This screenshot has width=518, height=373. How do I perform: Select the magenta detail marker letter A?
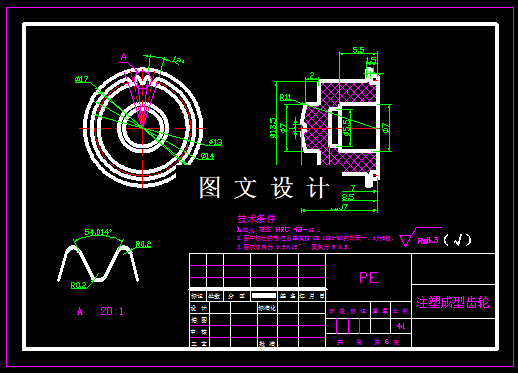124,57
